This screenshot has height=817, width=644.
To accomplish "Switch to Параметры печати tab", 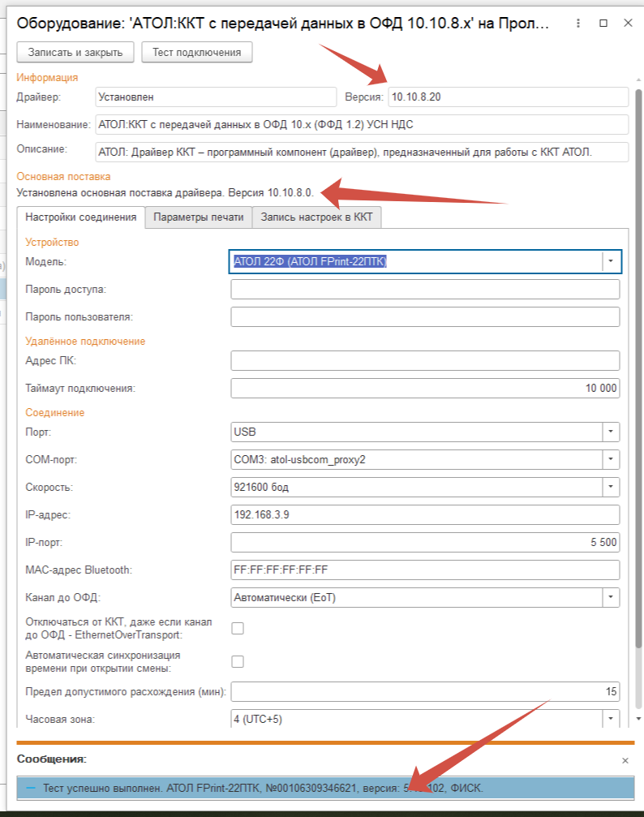I will [198, 217].
